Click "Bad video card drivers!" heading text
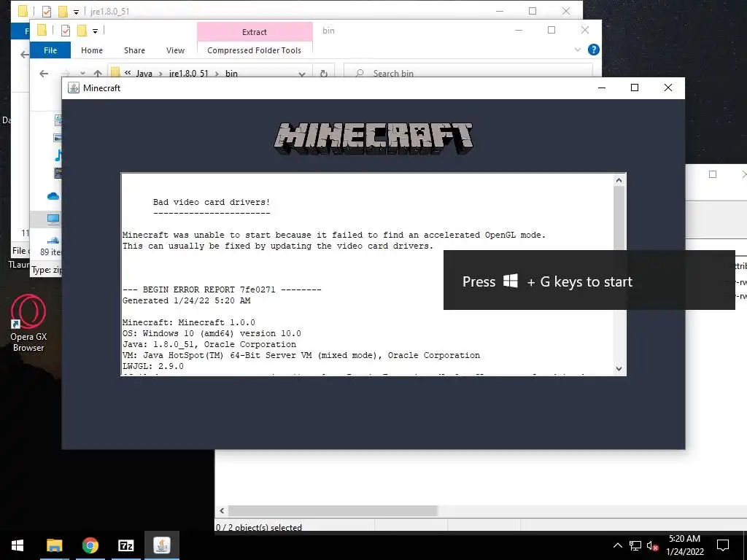This screenshot has height=560, width=747. (212, 202)
